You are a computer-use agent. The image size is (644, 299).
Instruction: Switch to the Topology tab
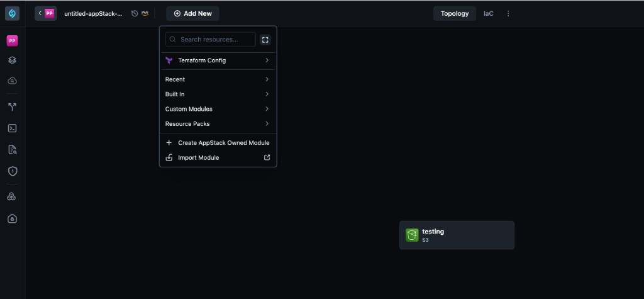click(x=455, y=14)
